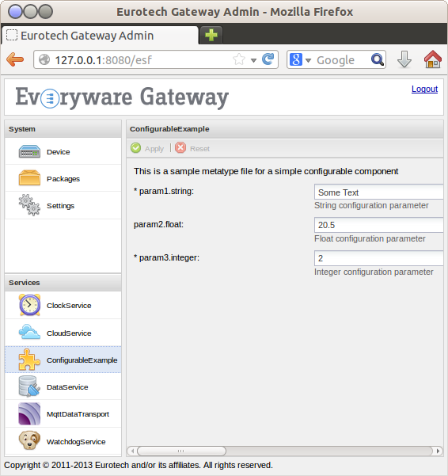
Task: Click the Apply button label
Action: click(x=154, y=149)
